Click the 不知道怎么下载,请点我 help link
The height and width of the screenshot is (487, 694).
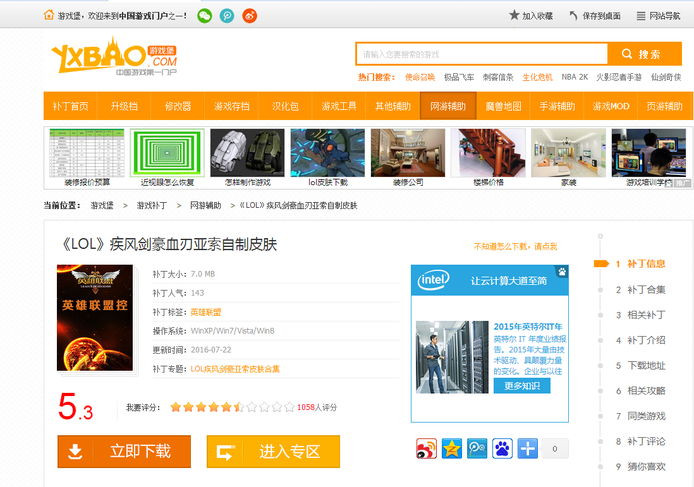tap(515, 247)
